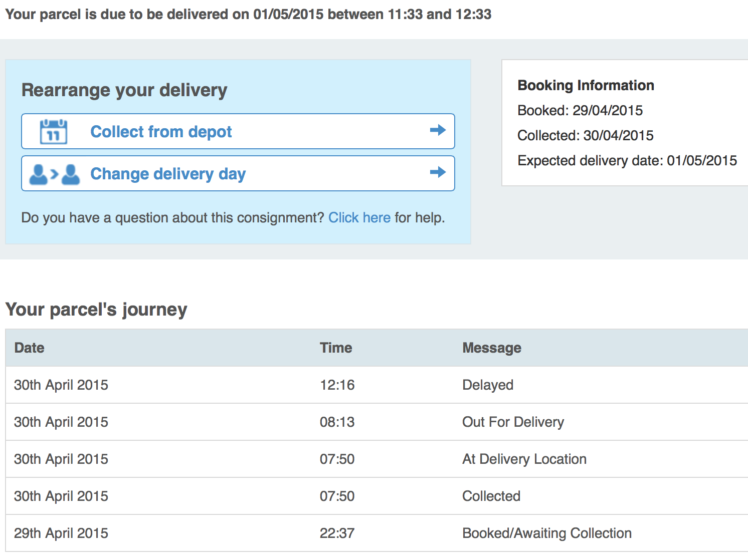Click the Time column header
Screen dimensions: 748x560
[336, 348]
